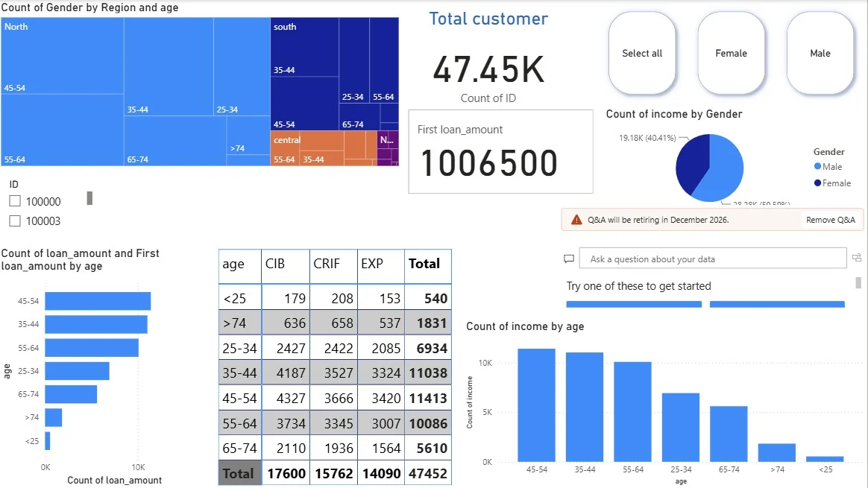The height and width of the screenshot is (488, 868).
Task: Select the 65-74 column in income chart
Action: coord(729,434)
